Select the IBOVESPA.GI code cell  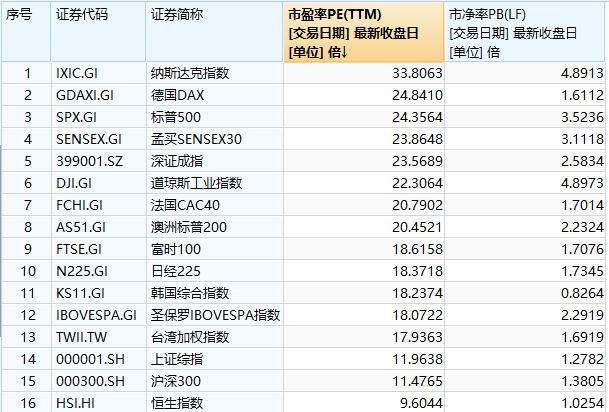[x=98, y=315]
